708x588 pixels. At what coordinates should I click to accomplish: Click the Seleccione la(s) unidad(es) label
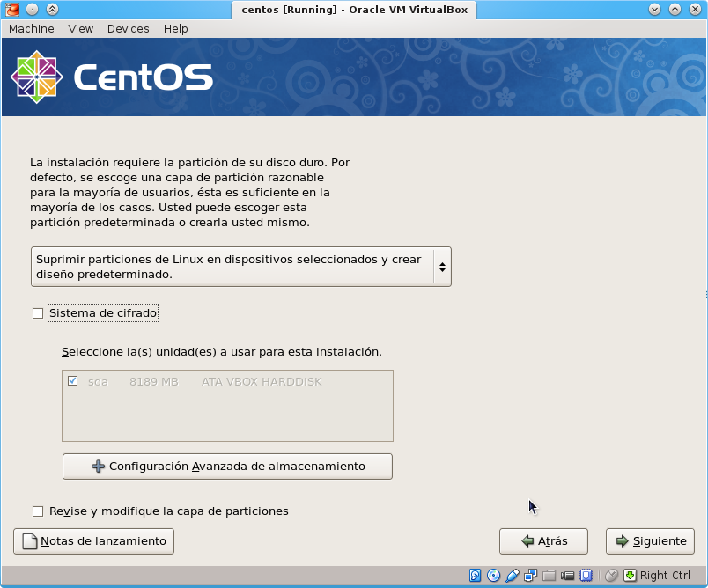click(222, 351)
